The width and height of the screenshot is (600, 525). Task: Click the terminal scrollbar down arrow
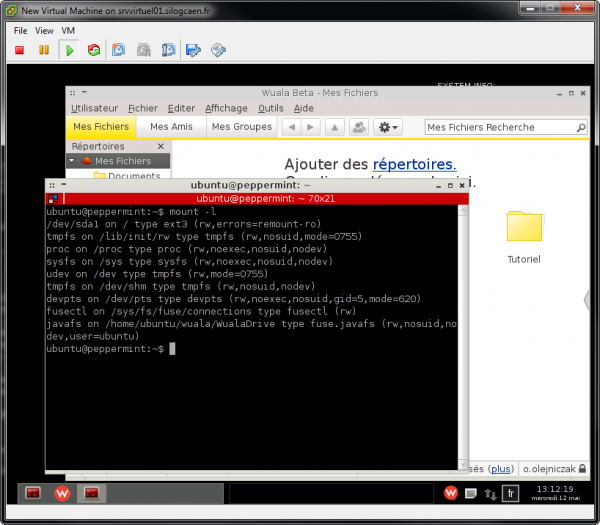click(463, 464)
